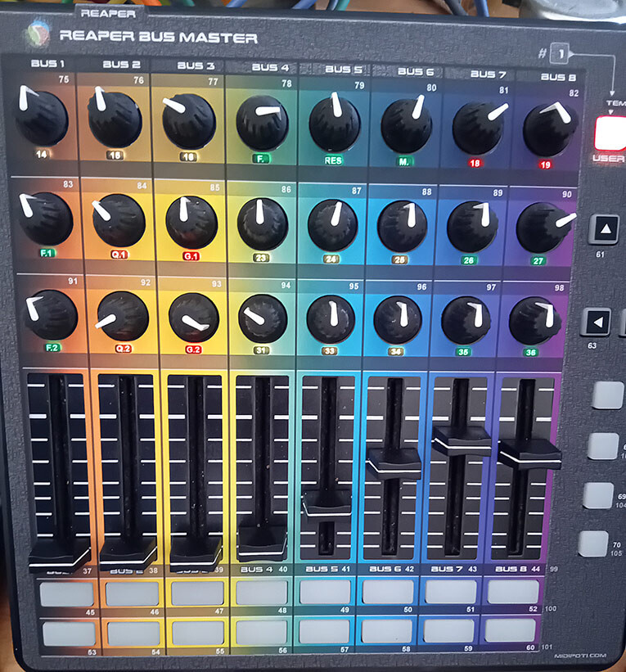The image size is (626, 672).
Task: Tap the pad button numbered 46
Action: pos(132,593)
